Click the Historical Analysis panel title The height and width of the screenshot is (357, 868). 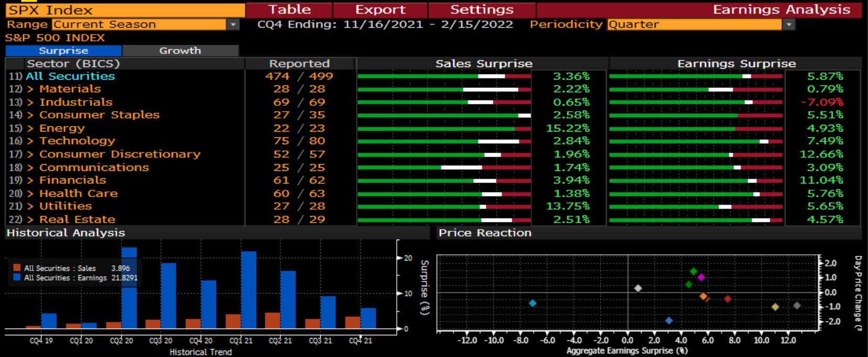66,233
